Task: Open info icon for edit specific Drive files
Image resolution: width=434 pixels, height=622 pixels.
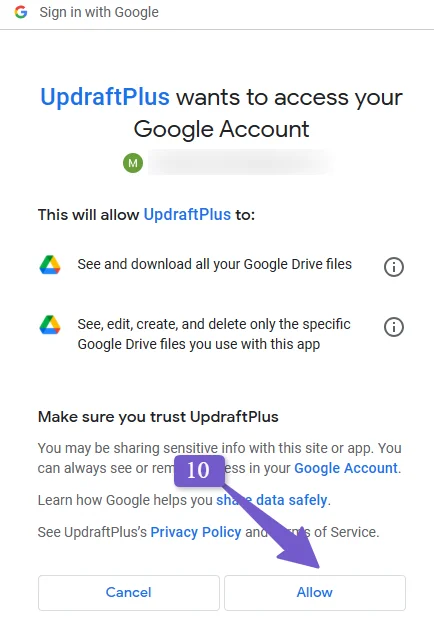Action: 394,327
